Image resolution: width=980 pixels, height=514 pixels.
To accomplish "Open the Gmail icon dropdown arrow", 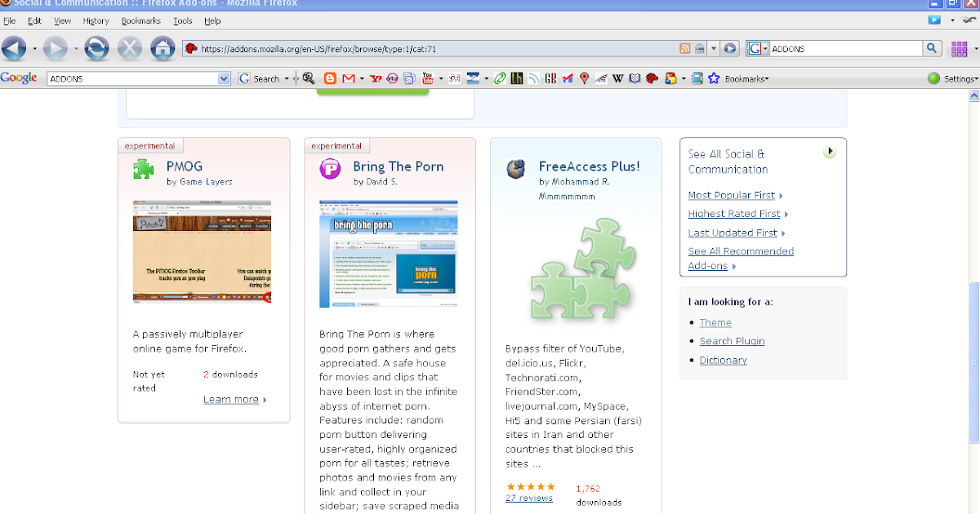I will pyautogui.click(x=362, y=79).
